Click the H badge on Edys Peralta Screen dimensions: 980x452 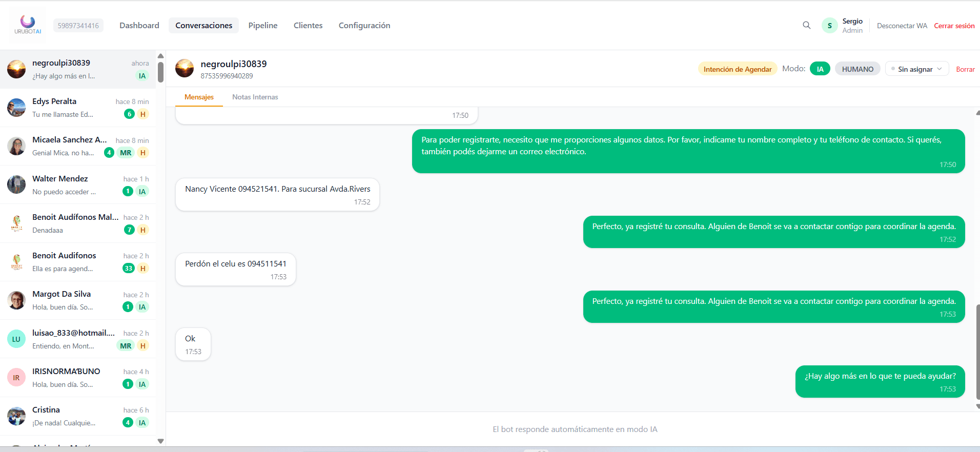click(x=143, y=114)
